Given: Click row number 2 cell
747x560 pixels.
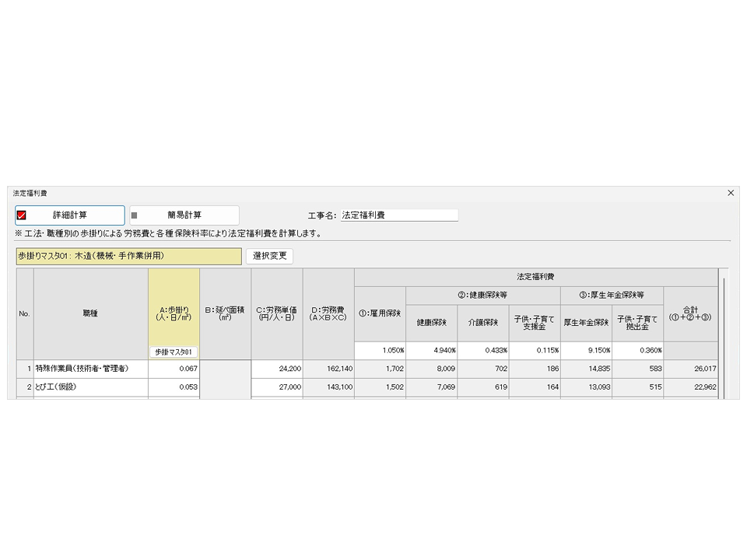Looking at the screenshot, I should tap(25, 387).
